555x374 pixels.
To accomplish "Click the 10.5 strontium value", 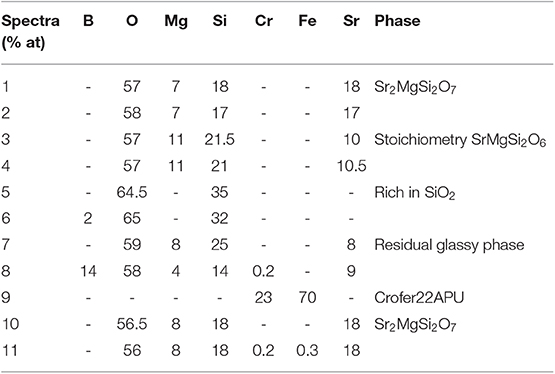I will click(x=351, y=166).
